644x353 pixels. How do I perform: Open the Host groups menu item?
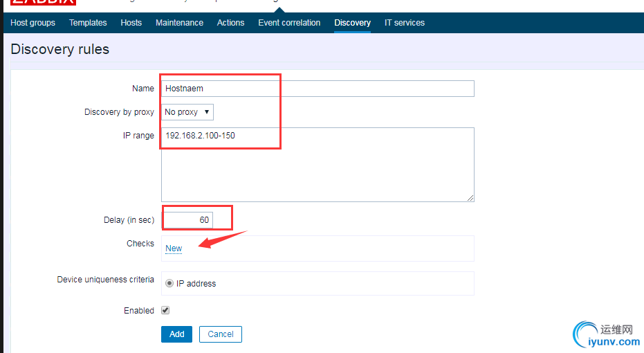(33, 23)
